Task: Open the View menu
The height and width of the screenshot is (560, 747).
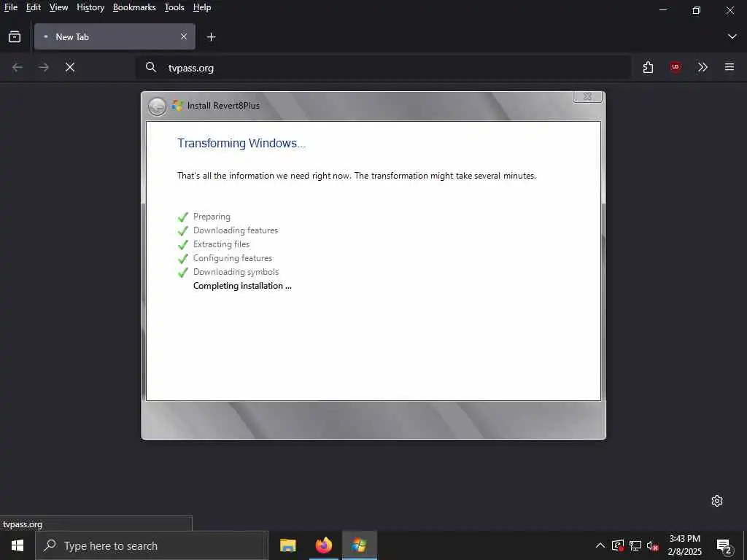Action: [x=58, y=7]
